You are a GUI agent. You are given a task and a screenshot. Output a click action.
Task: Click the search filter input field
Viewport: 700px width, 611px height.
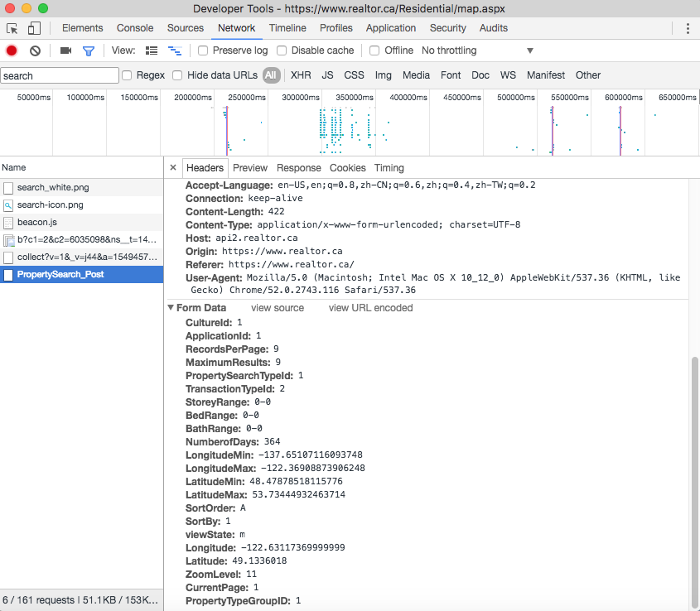pos(60,75)
